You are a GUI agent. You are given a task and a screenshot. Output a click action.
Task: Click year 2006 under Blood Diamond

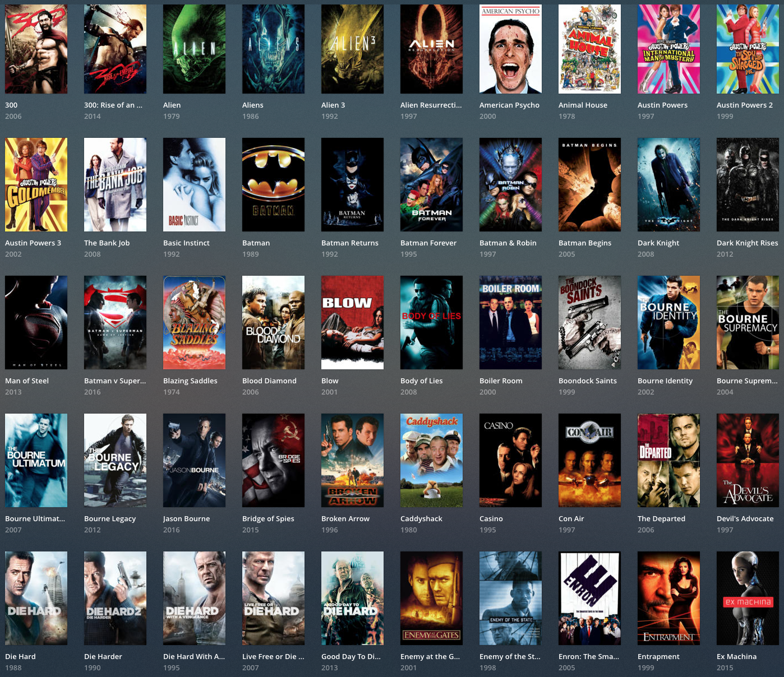point(251,392)
